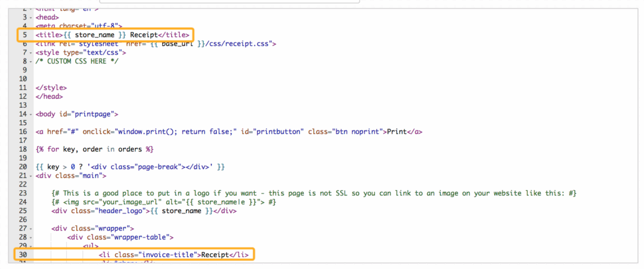The image size is (644, 269).
Task: Collapse the wrapper div fold on line 27
Action: pos(30,228)
